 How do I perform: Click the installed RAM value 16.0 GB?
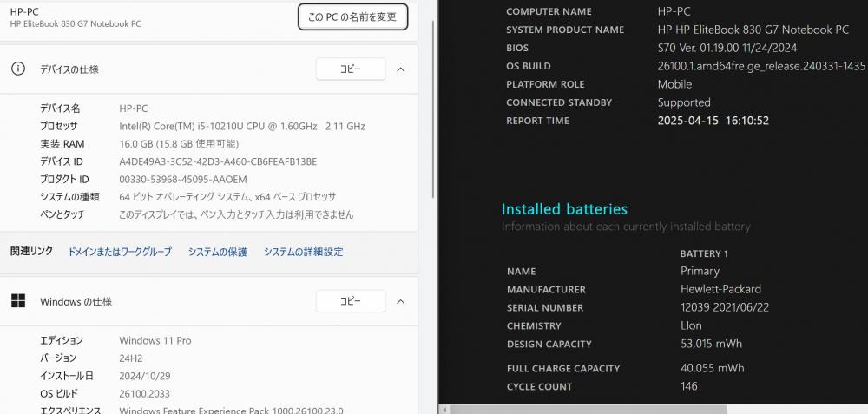pos(179,144)
